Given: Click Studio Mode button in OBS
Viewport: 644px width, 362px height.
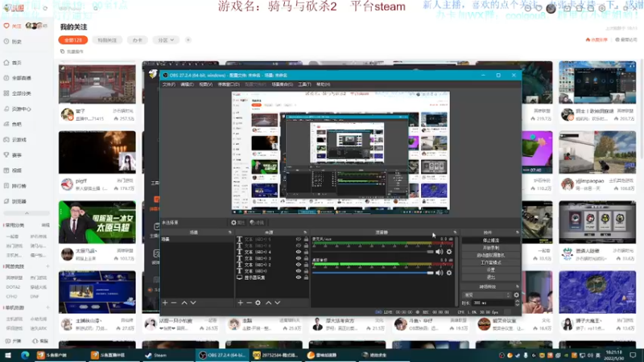Looking at the screenshot, I should (x=490, y=263).
